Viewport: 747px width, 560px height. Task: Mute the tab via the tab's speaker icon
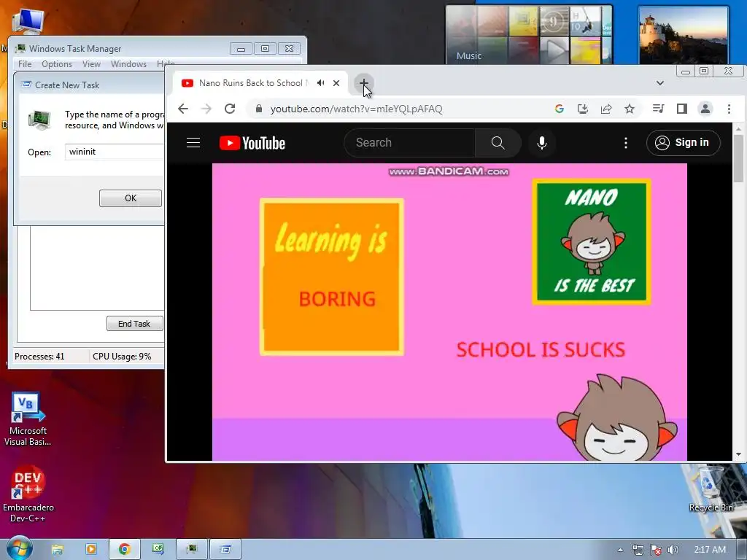click(x=321, y=83)
